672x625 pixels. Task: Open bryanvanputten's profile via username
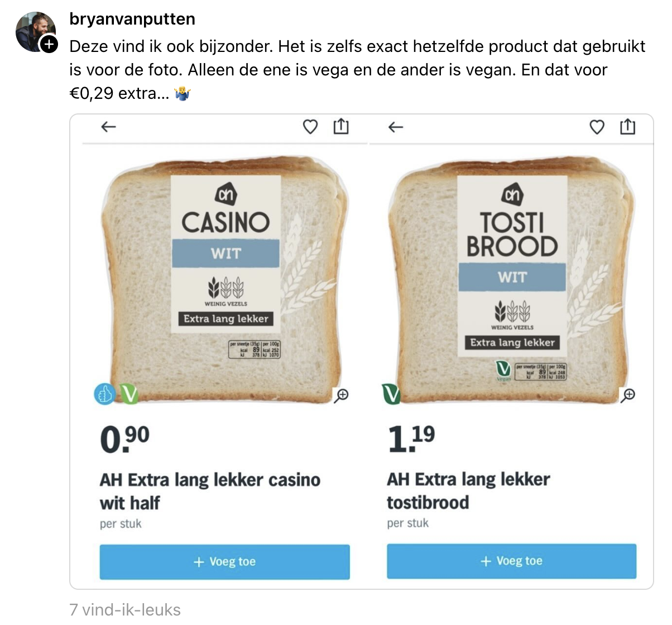pyautogui.click(x=132, y=19)
